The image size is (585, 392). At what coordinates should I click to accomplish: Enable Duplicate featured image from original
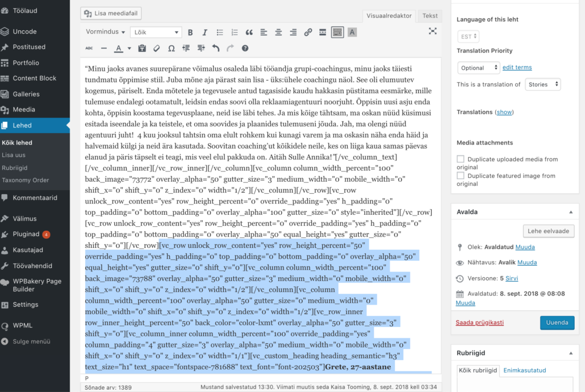(x=461, y=175)
